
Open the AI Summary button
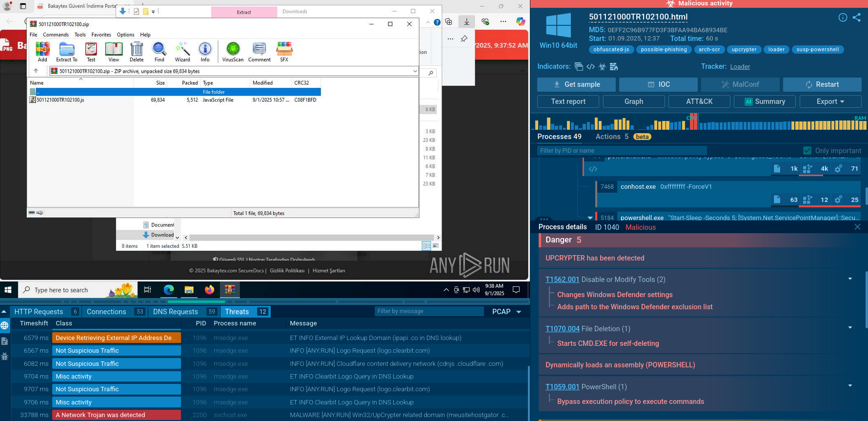(765, 101)
